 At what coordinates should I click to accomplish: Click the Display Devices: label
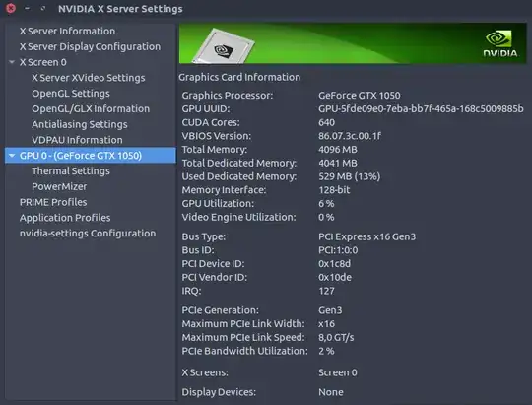(219, 392)
